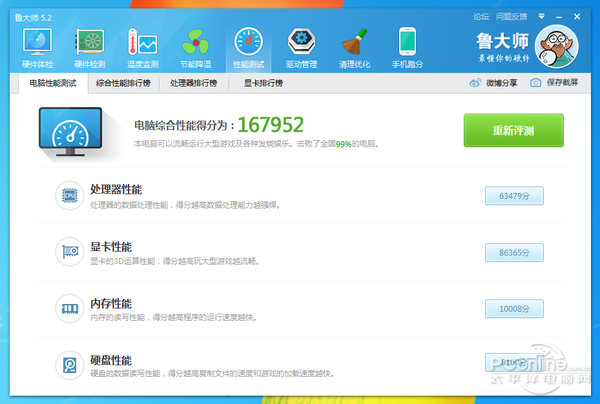The image size is (600, 404).
Task: Click the 10008分 memory score button
Action: (514, 309)
